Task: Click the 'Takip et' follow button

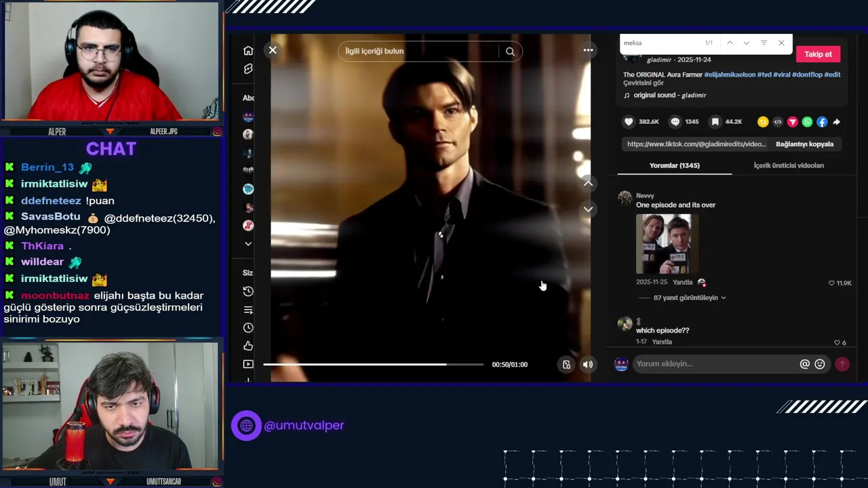Action: pyautogui.click(x=818, y=54)
